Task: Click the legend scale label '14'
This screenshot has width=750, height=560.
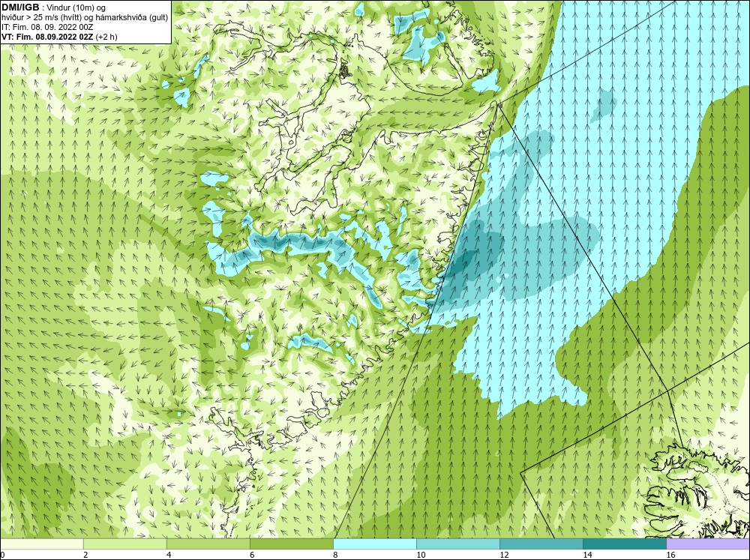Action: tap(587, 555)
